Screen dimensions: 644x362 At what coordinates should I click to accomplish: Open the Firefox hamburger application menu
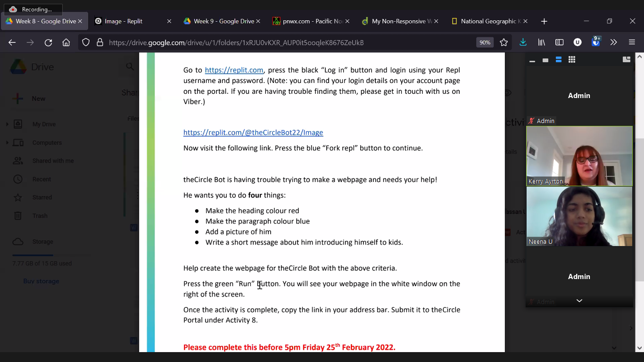pyautogui.click(x=632, y=42)
